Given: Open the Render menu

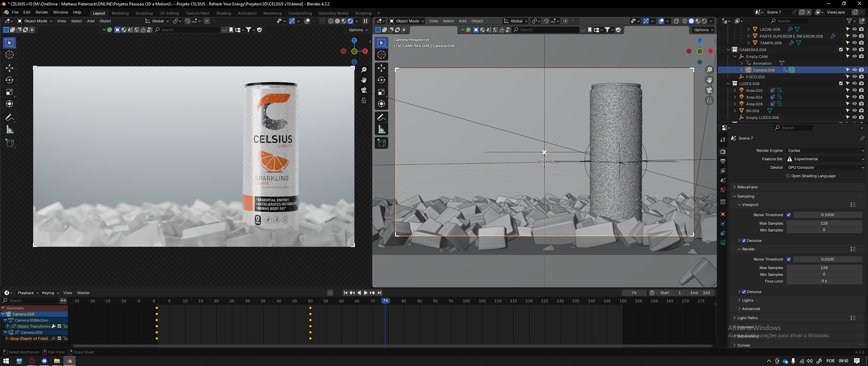Looking at the screenshot, I should tap(42, 12).
